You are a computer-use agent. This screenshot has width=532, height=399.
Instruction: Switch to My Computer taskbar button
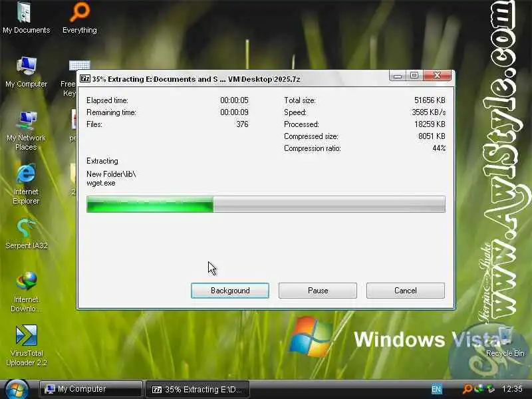click(x=90, y=389)
